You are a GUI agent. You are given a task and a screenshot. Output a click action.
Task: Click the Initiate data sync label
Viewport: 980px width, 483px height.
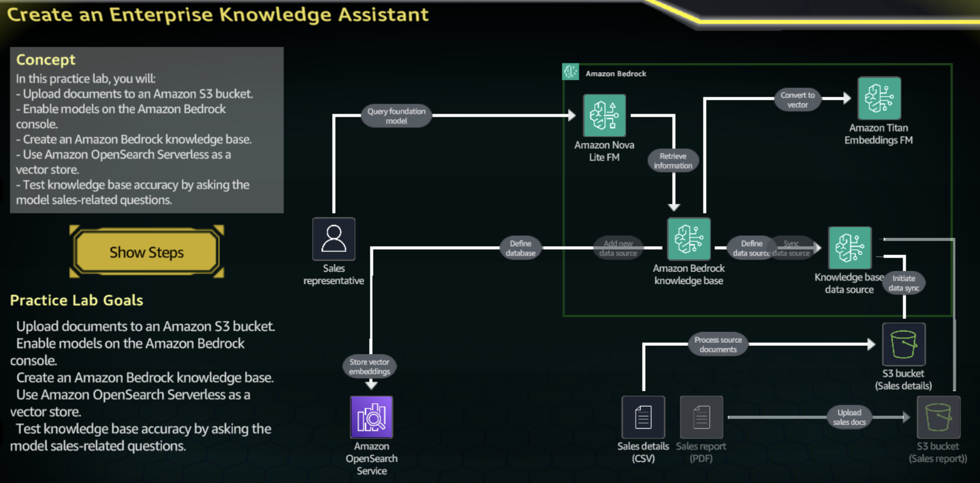tap(904, 283)
